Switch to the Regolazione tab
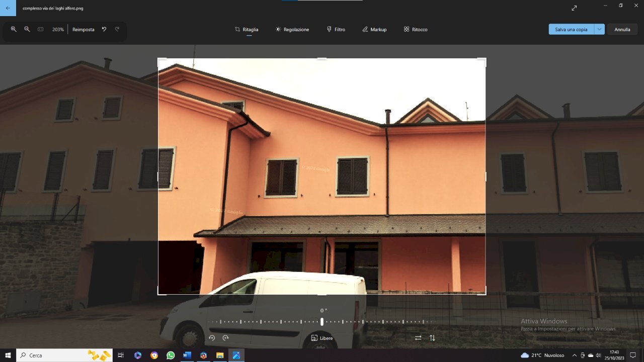Image resolution: width=644 pixels, height=362 pixels. (292, 29)
